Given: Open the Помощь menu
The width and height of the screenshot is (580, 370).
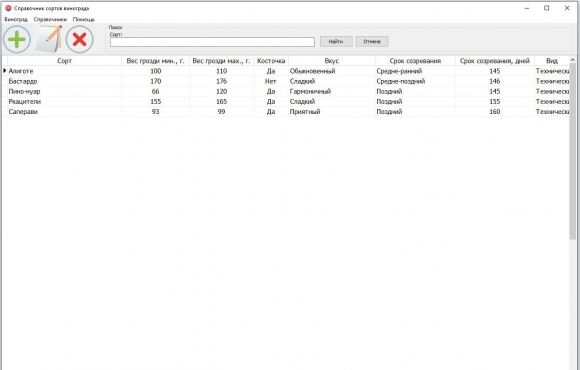Looking at the screenshot, I should [x=84, y=19].
